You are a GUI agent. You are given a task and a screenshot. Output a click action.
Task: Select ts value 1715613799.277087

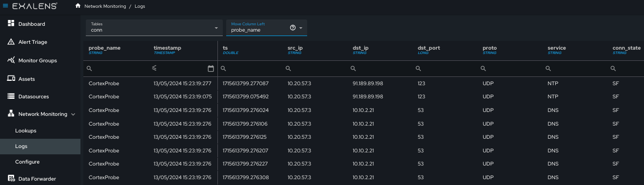coord(246,83)
